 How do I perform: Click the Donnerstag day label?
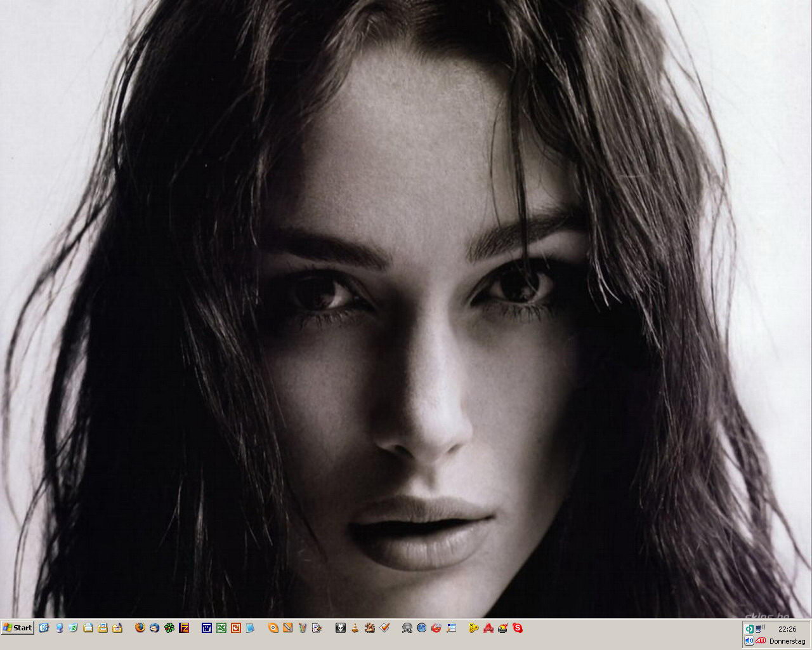(x=787, y=641)
